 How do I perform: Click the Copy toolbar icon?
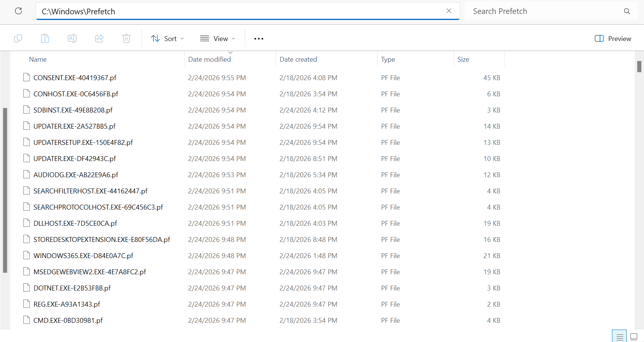(18, 38)
